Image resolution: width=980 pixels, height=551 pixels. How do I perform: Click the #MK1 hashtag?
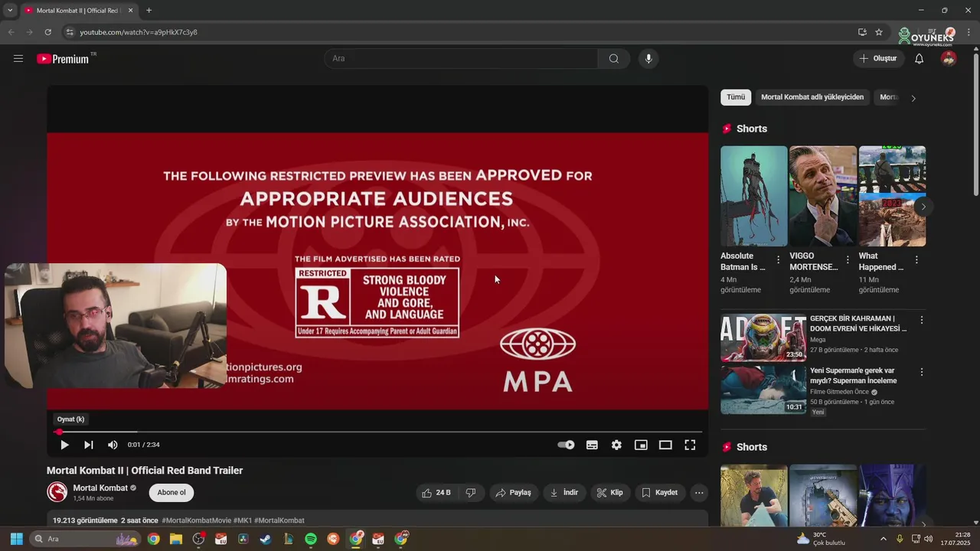point(243,520)
